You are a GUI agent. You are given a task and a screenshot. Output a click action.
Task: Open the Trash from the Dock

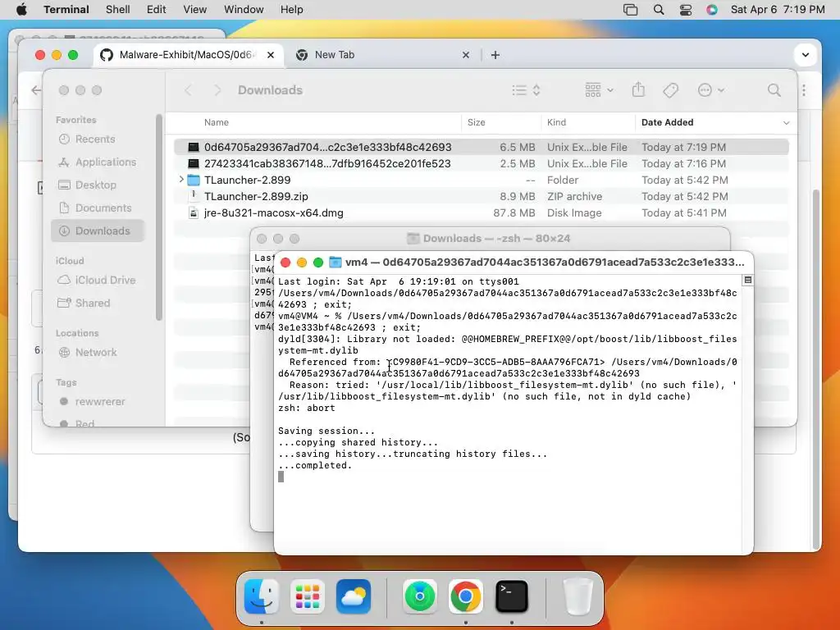tap(578, 596)
